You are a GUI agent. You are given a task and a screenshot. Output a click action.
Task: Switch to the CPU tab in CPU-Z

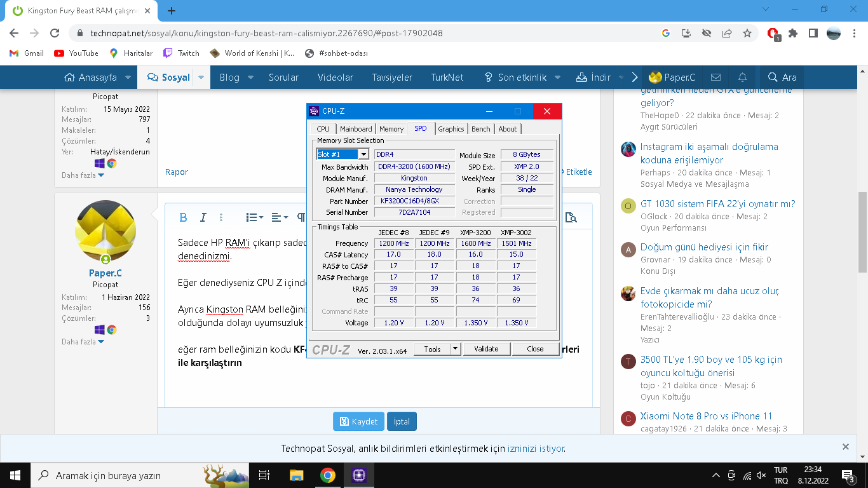[323, 129]
